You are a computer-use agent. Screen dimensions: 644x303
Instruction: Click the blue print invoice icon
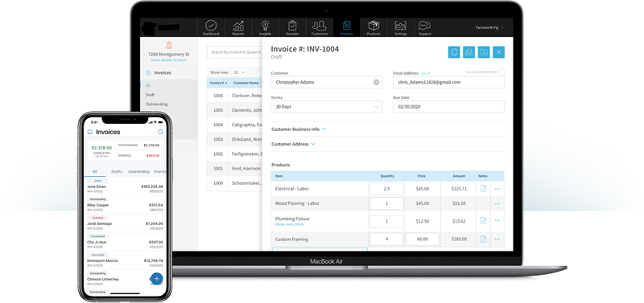tap(469, 52)
